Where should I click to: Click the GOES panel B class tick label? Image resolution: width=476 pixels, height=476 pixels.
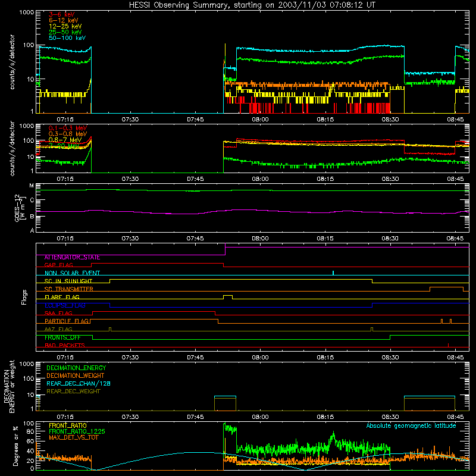click(32, 217)
